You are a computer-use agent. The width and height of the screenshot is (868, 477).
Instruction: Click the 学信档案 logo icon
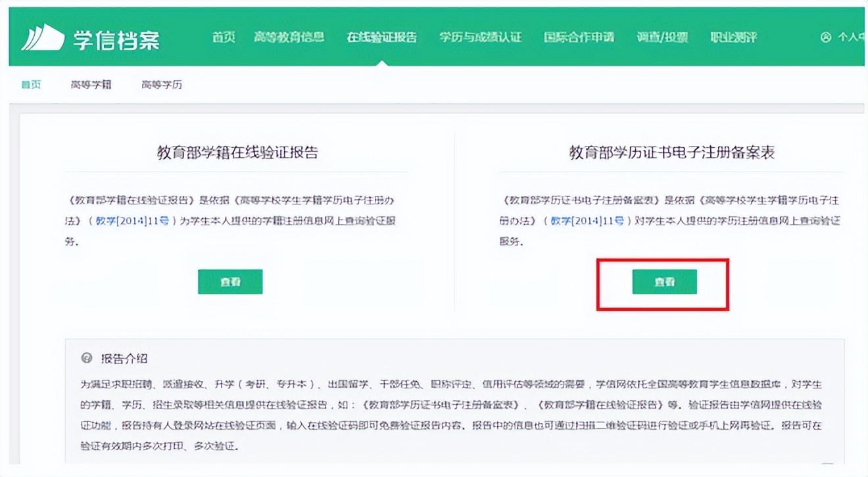click(42, 37)
